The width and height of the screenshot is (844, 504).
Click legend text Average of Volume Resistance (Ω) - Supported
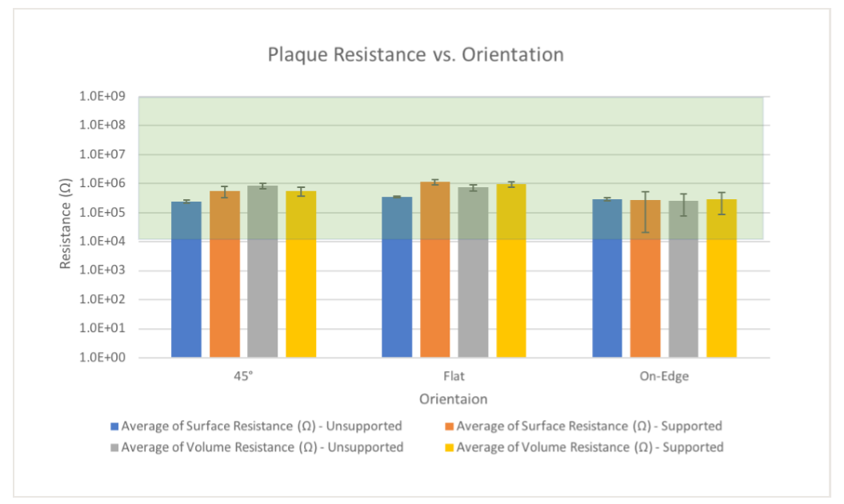click(590, 447)
